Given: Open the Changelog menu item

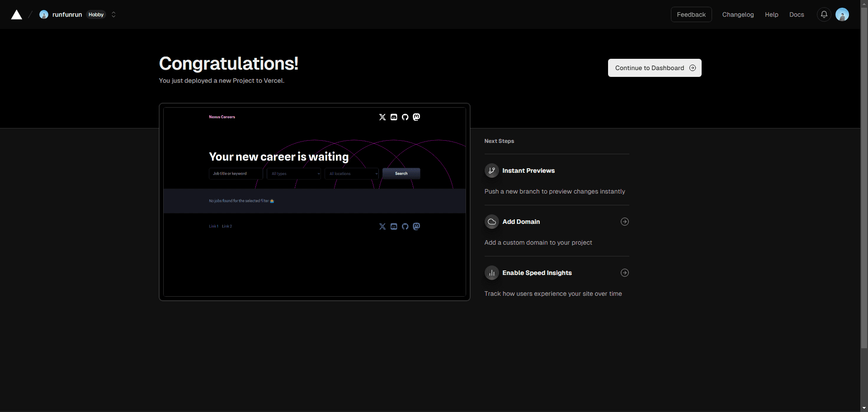Looking at the screenshot, I should point(738,14).
